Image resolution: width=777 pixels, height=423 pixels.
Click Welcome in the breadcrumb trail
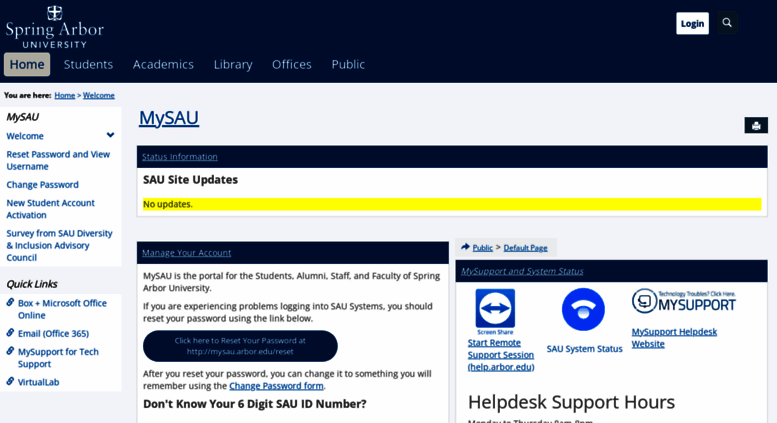click(x=99, y=96)
